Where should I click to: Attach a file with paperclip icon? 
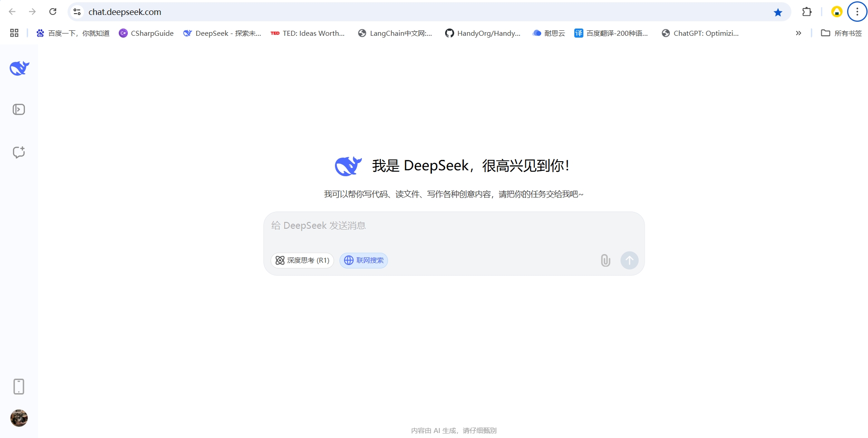(x=606, y=260)
